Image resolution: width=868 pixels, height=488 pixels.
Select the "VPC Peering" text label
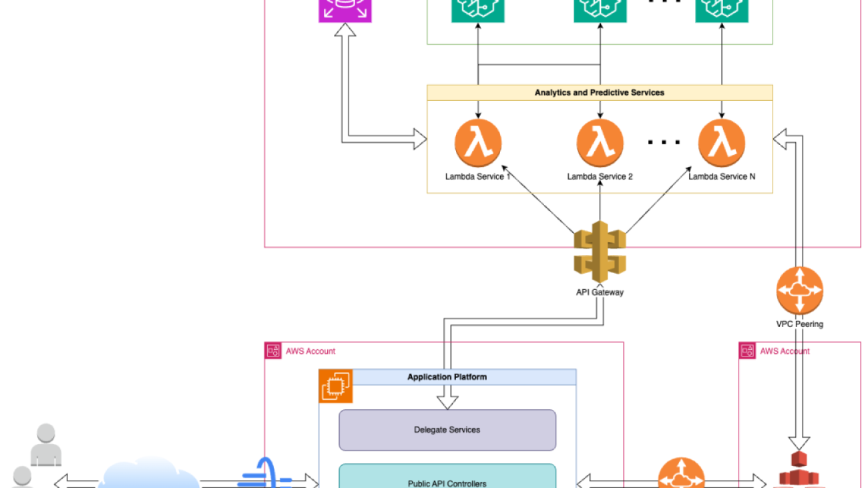pyautogui.click(x=800, y=324)
